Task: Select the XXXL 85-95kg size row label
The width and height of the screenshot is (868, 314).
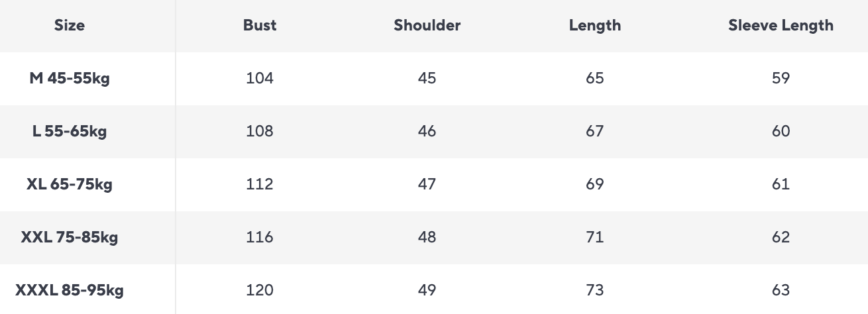Action: click(x=70, y=290)
